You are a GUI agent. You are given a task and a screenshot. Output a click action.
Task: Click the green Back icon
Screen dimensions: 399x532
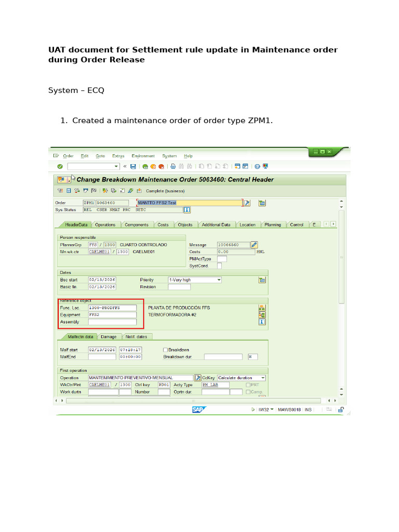(145, 166)
